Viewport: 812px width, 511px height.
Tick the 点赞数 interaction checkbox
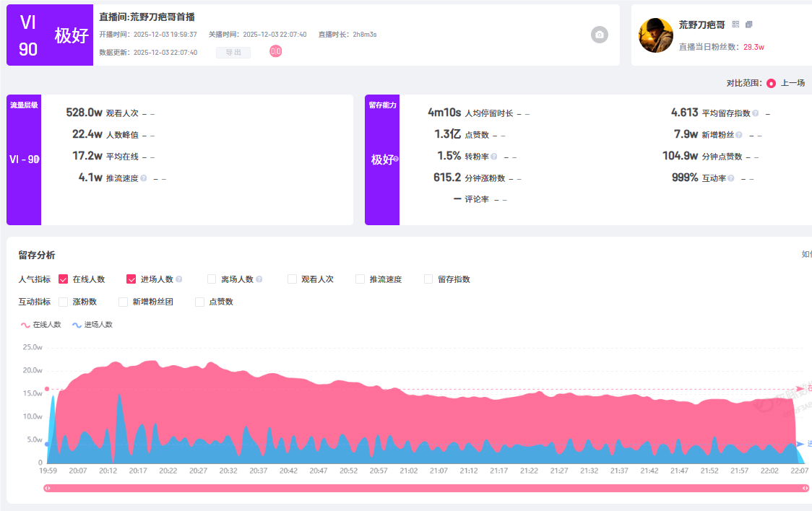click(200, 302)
